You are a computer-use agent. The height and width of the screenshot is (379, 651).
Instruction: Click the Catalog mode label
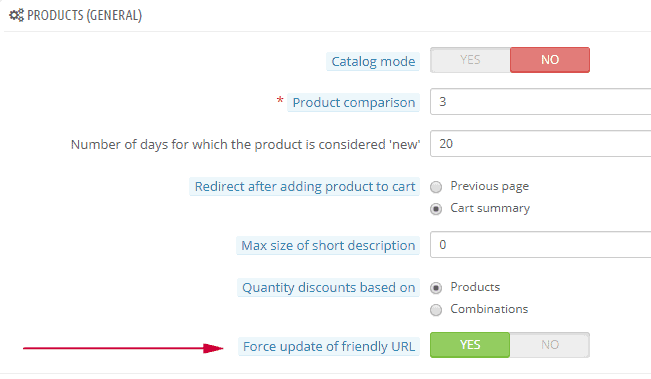pyautogui.click(x=373, y=61)
